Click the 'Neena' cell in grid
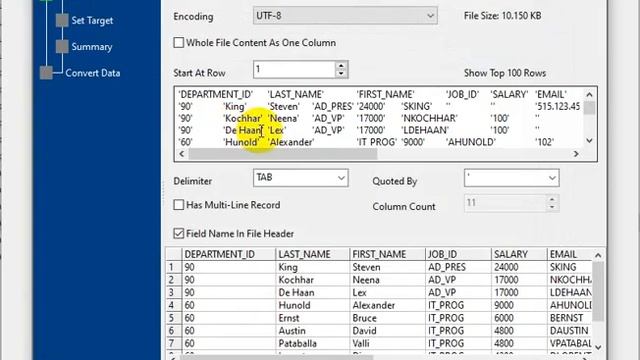This screenshot has width=640, height=360. coord(387,280)
